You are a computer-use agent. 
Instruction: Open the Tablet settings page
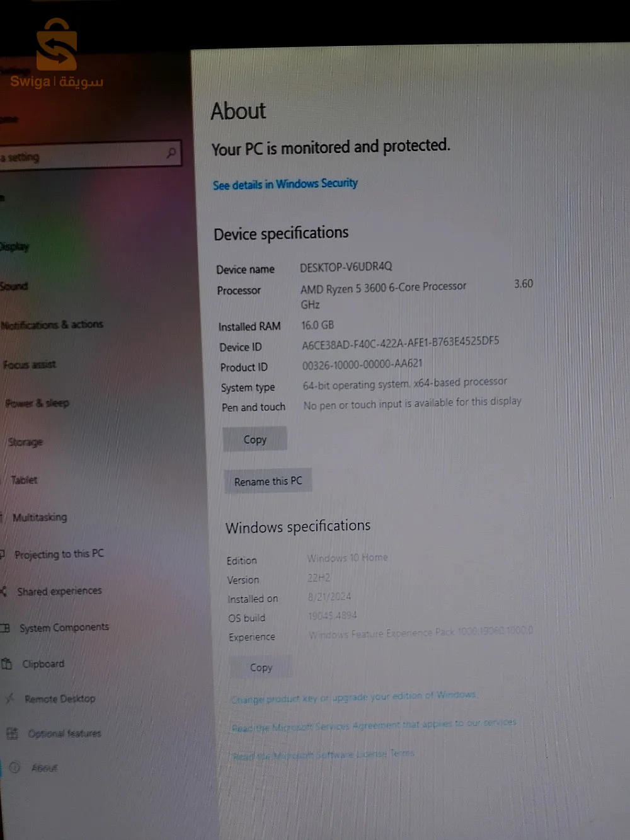pyautogui.click(x=24, y=480)
